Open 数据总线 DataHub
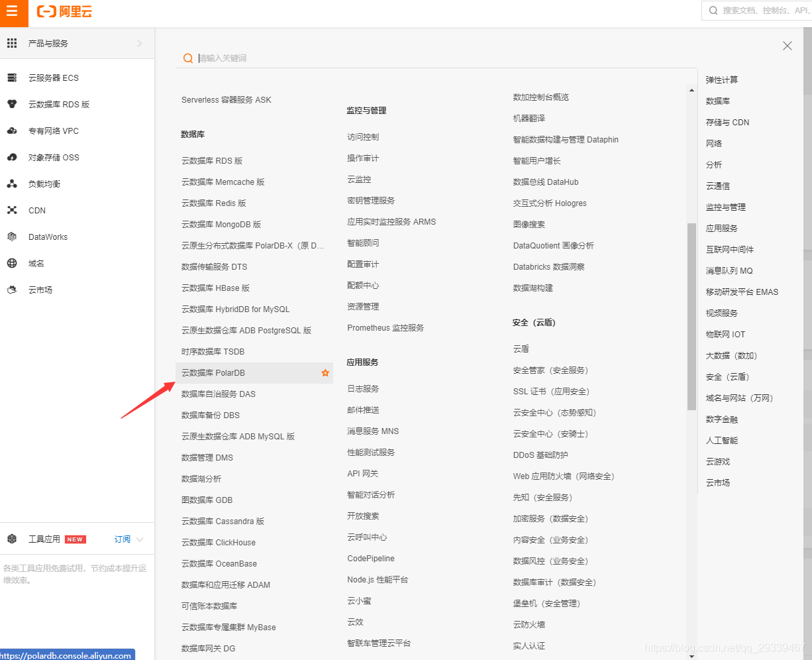 click(546, 182)
